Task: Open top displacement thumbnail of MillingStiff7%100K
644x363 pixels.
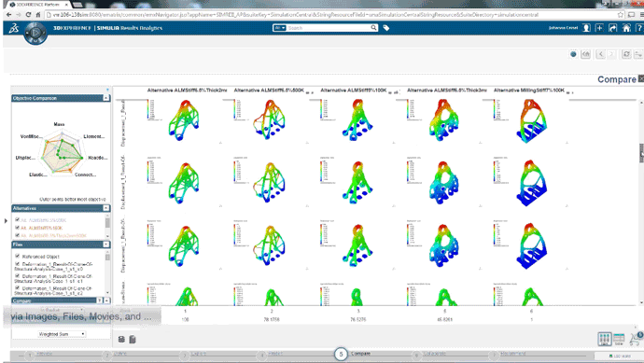Action: 532,120
